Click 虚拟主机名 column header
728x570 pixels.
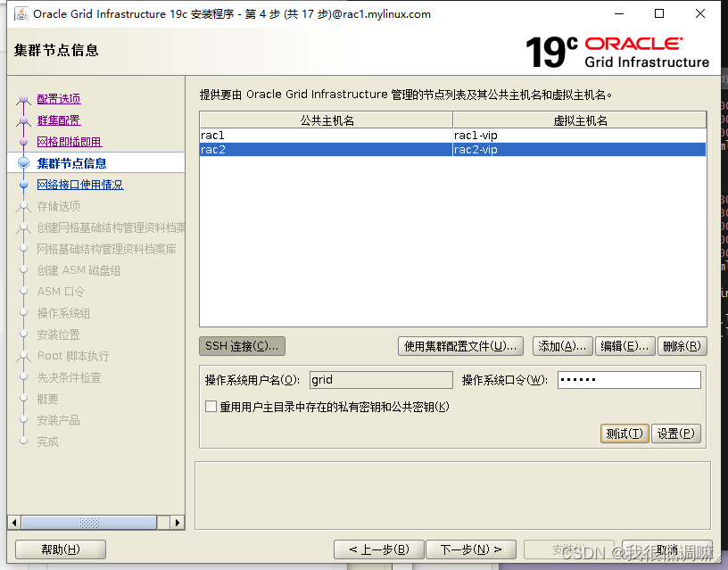pos(580,120)
